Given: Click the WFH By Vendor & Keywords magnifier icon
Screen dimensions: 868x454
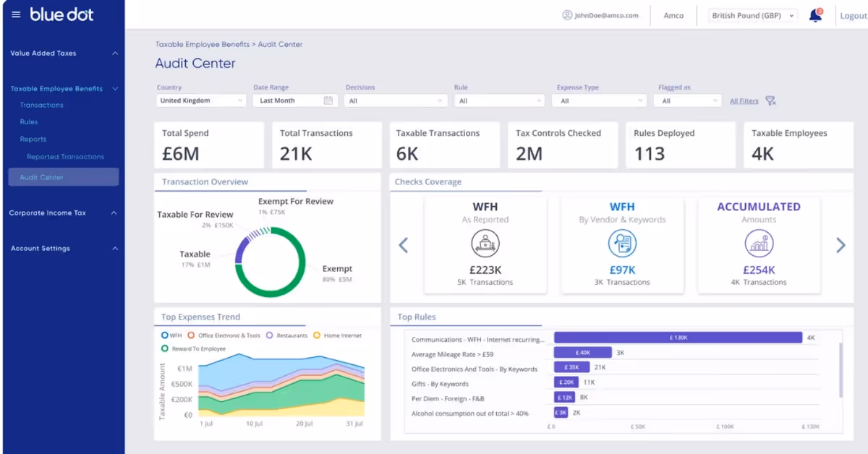Looking at the screenshot, I should tap(621, 244).
